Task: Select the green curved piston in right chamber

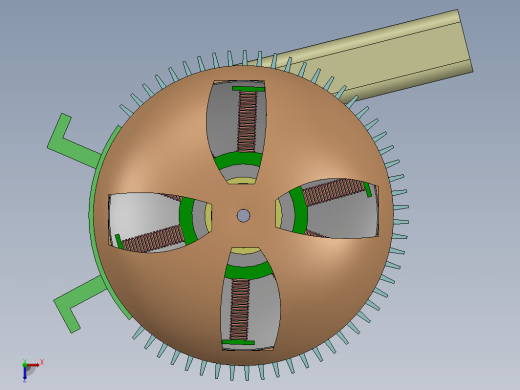Action: tap(298, 210)
